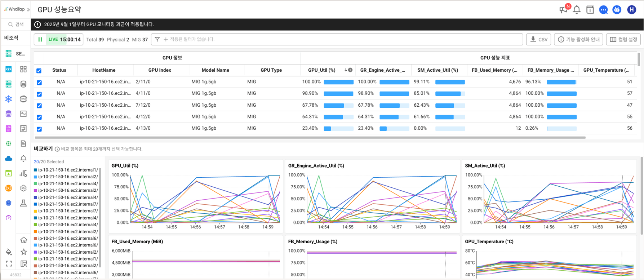The height and width of the screenshot is (280, 644).
Task: Expand the WhaTap sidebar double-chevron
Action: 28,9
